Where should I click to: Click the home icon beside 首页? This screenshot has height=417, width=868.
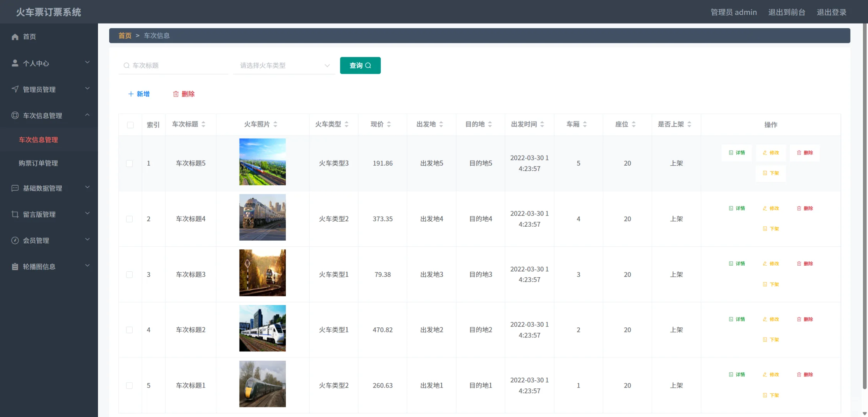click(x=15, y=36)
